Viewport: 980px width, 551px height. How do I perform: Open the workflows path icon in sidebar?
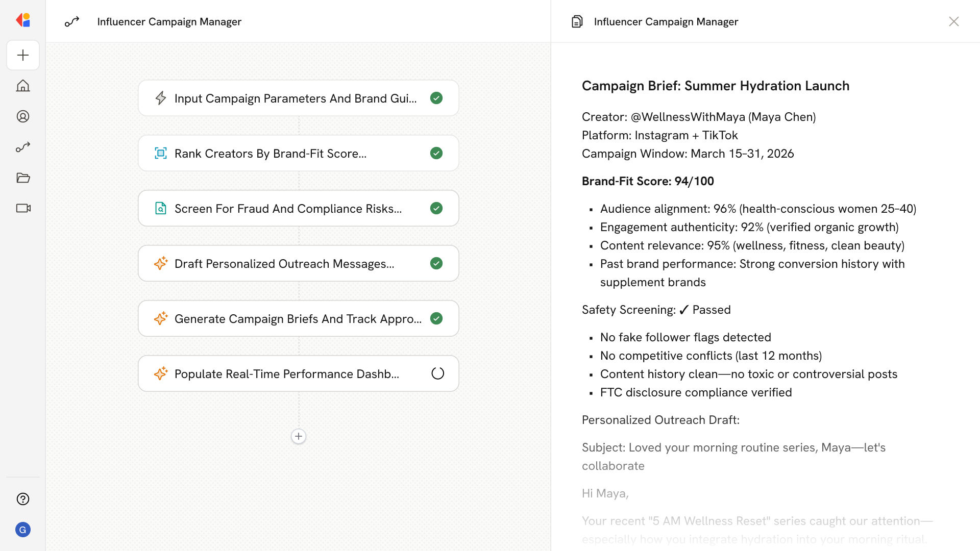(x=23, y=147)
